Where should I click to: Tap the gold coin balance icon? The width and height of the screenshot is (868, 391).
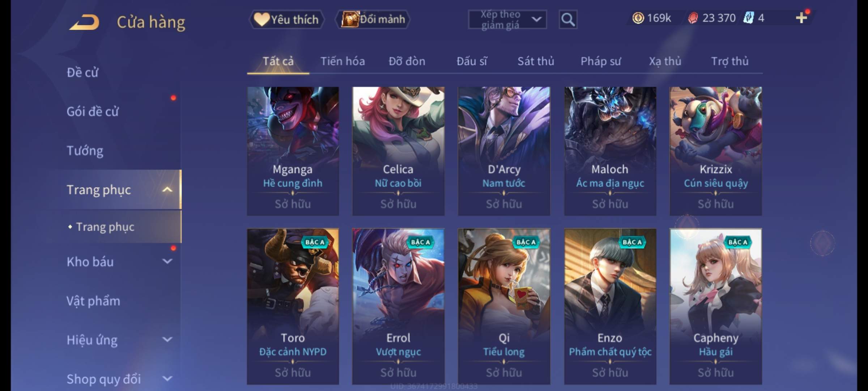point(638,18)
